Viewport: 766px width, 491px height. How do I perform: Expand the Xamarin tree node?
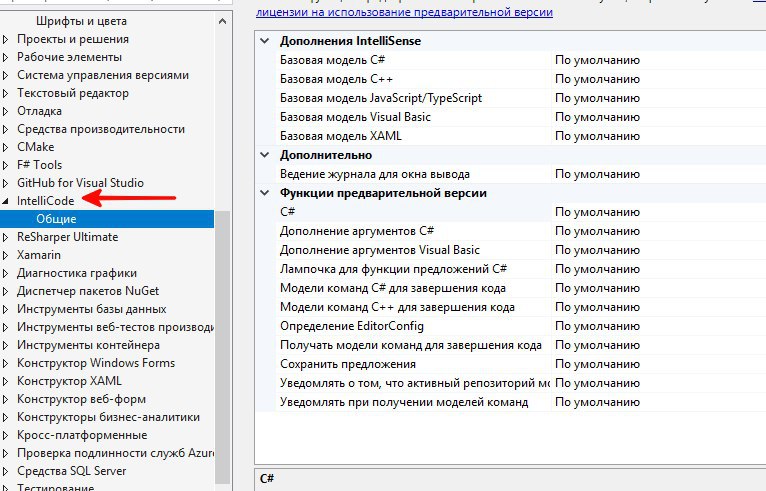[5, 255]
